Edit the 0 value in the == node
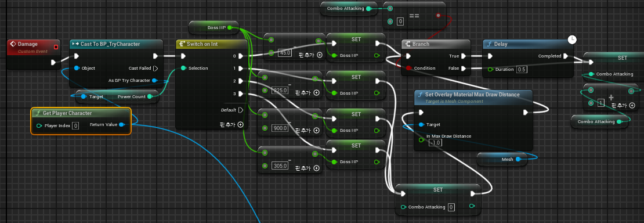644x223 pixels. click(x=400, y=21)
